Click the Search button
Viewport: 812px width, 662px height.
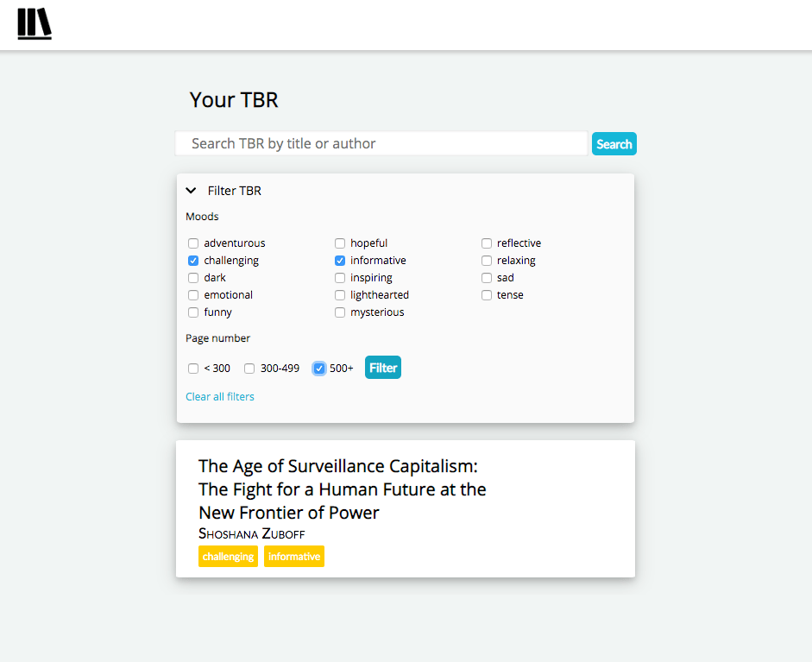614,144
